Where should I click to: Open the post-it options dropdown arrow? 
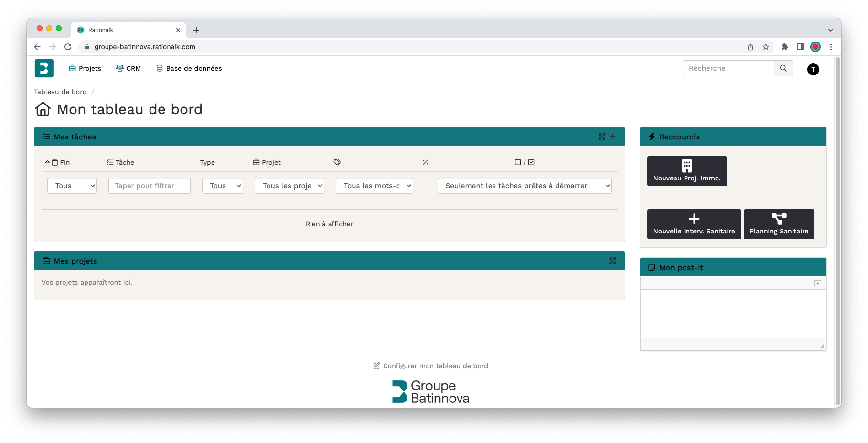point(818,284)
